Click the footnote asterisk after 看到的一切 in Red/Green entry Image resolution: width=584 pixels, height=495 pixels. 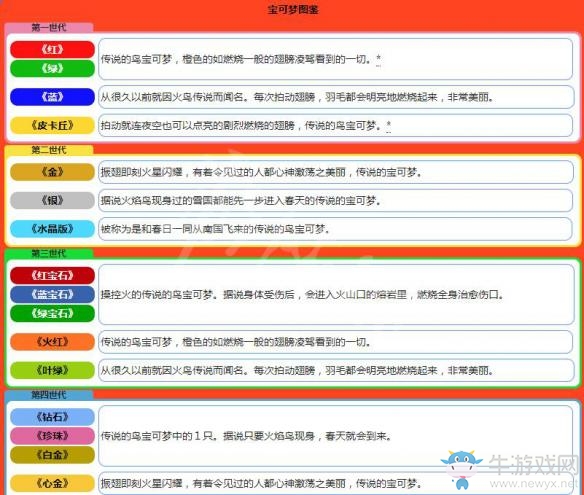[x=378, y=59]
